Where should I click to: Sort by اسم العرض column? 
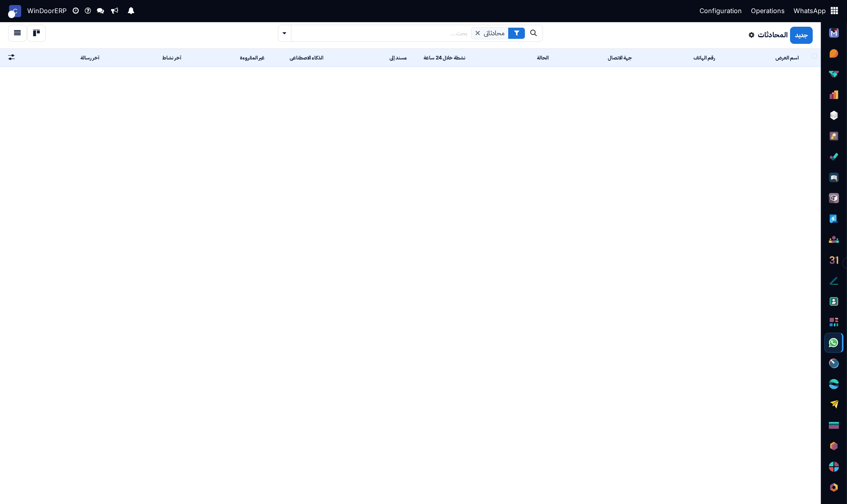[x=787, y=58]
